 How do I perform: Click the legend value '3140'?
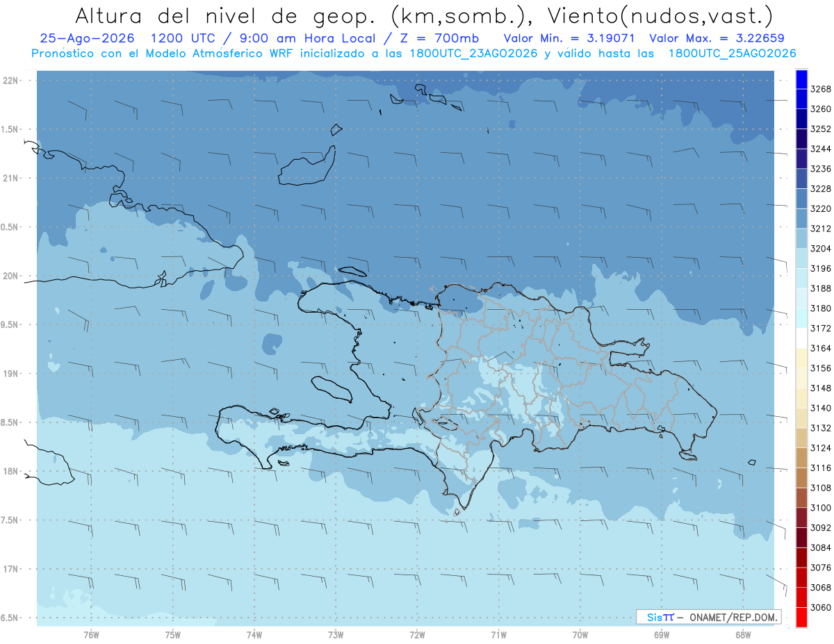click(x=821, y=408)
